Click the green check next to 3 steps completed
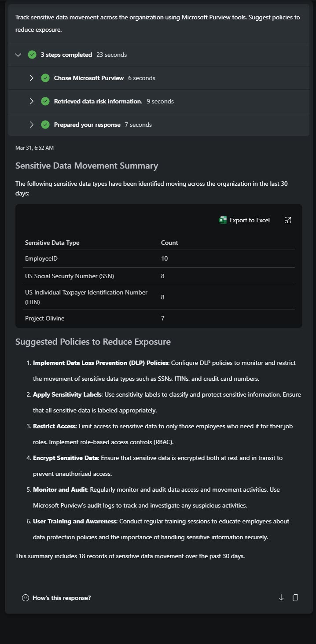316x644 pixels. pyautogui.click(x=32, y=55)
